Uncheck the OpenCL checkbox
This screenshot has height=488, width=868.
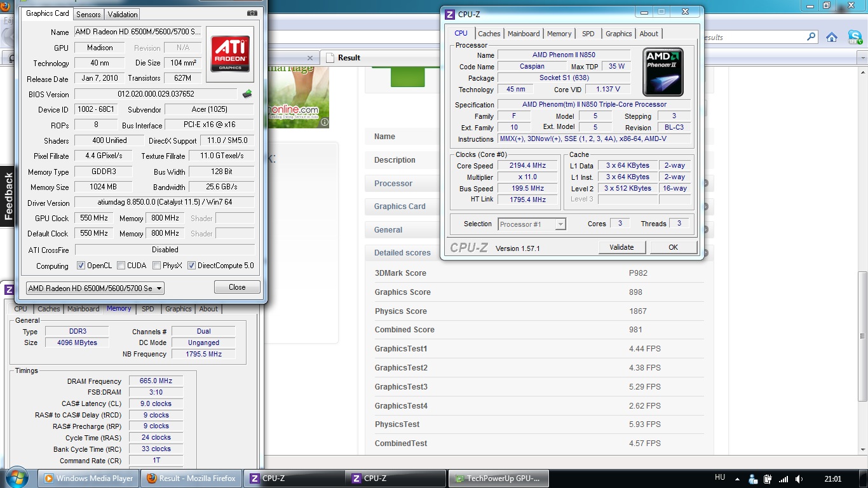click(x=81, y=266)
